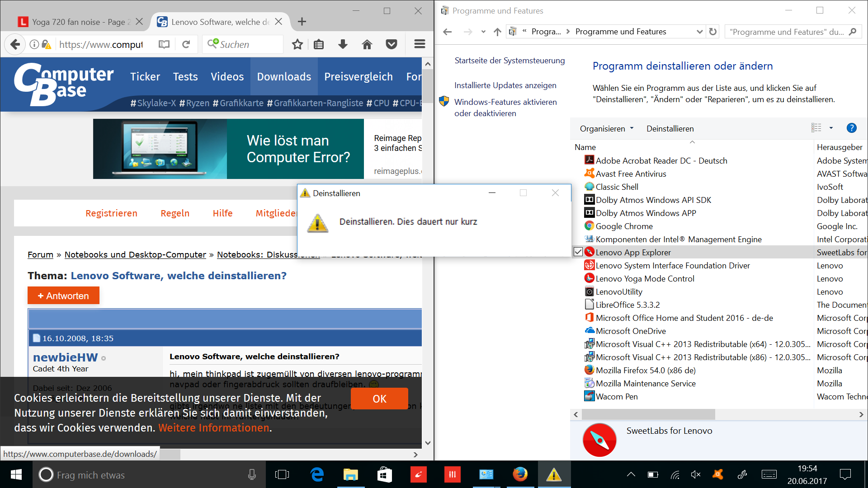Open Firefox reader view icon

pos(164,44)
